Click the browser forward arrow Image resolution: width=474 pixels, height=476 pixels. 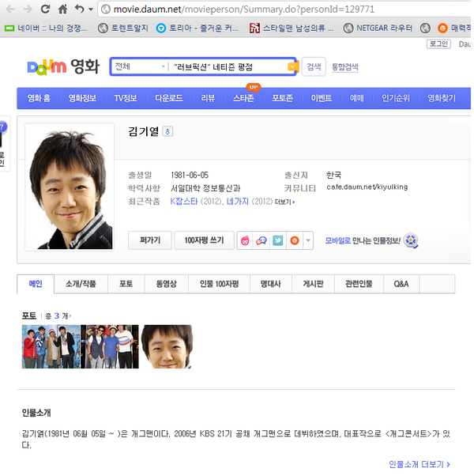[x=28, y=9]
